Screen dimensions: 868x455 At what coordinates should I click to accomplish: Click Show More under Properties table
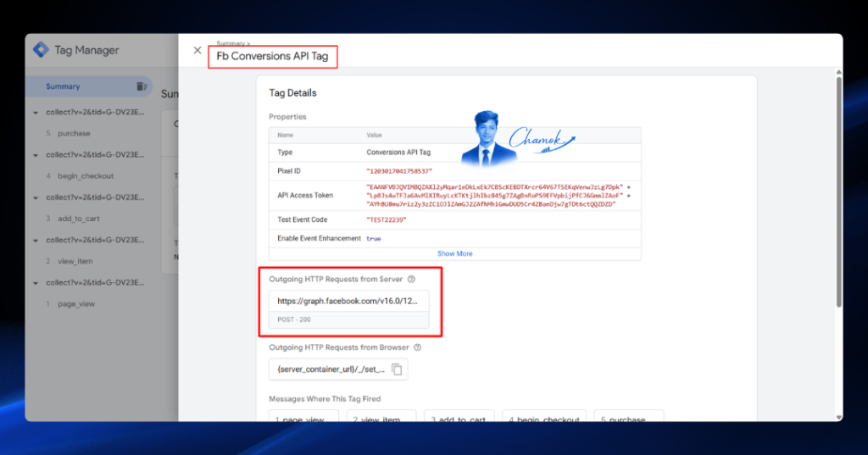point(455,253)
